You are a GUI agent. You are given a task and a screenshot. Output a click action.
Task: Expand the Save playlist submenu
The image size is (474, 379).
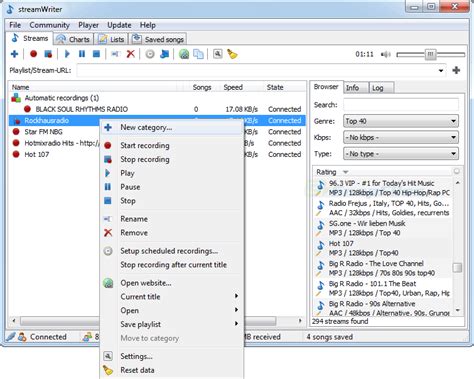click(172, 324)
